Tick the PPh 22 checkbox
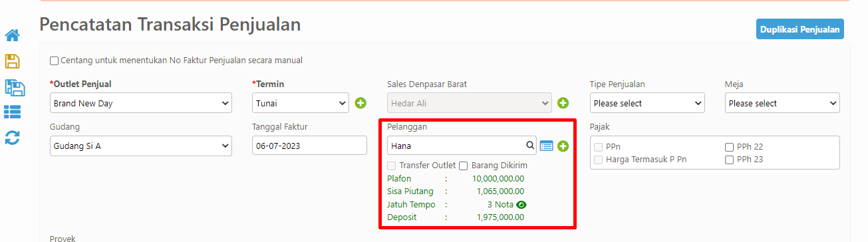The height and width of the screenshot is (242, 868). pos(730,147)
